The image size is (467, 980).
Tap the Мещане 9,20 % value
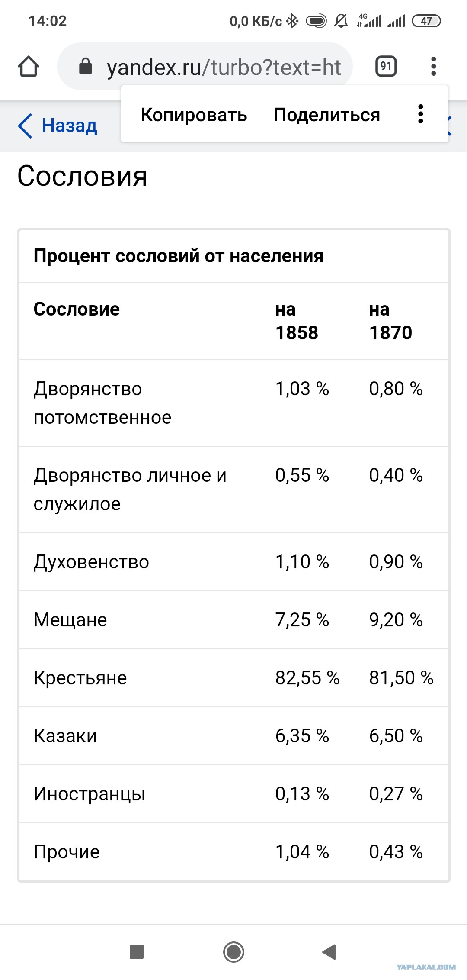coord(396,620)
